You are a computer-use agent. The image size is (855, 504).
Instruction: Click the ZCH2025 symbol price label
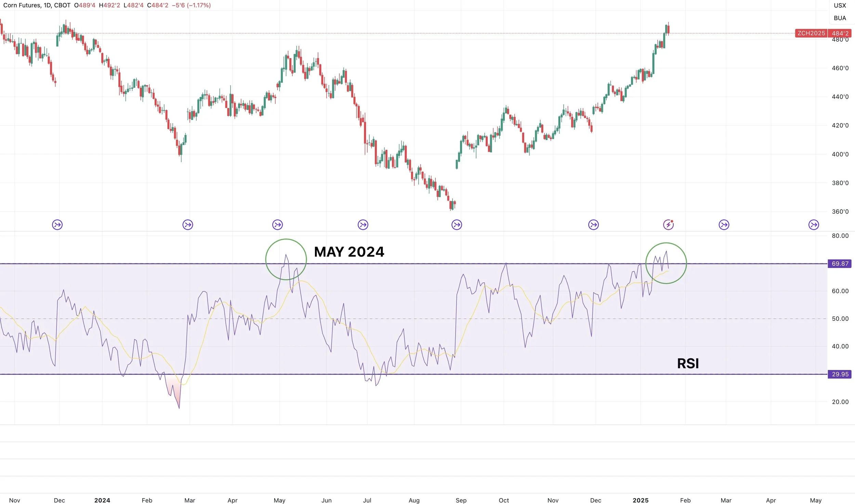811,33
